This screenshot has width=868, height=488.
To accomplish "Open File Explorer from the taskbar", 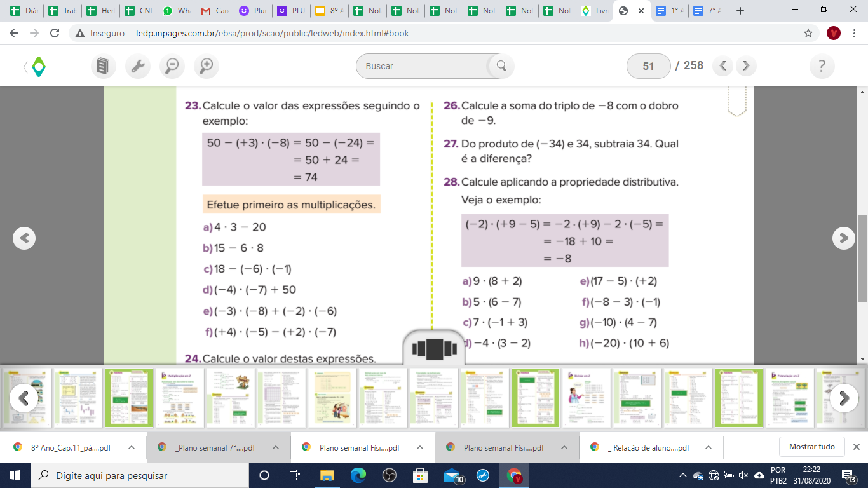I will coord(327,475).
